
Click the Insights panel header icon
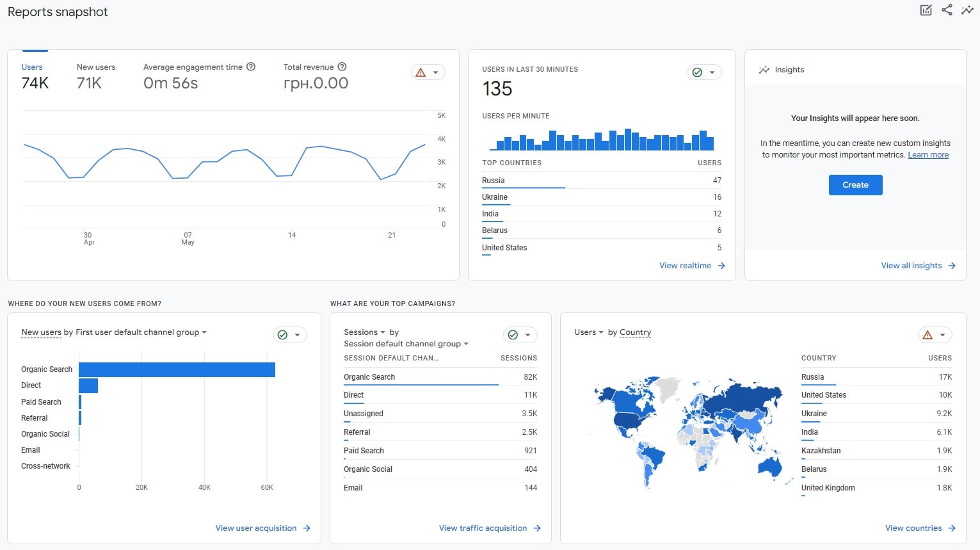(764, 69)
